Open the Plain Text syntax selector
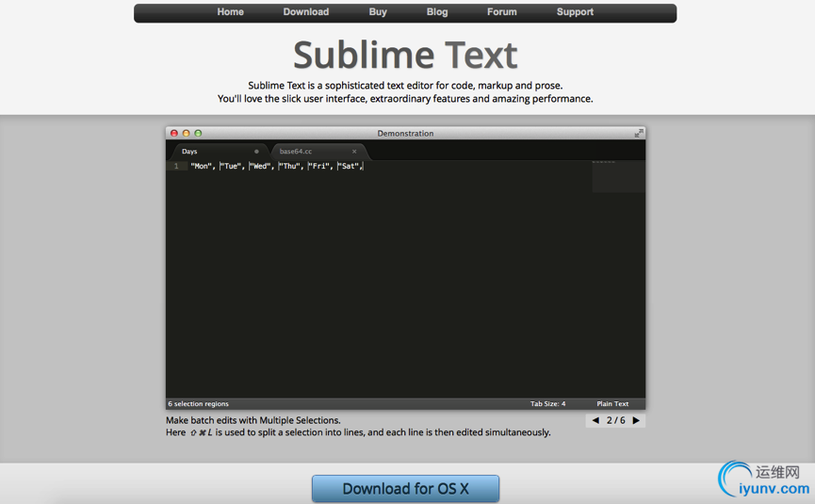This screenshot has height=504, width=815. 612,404
